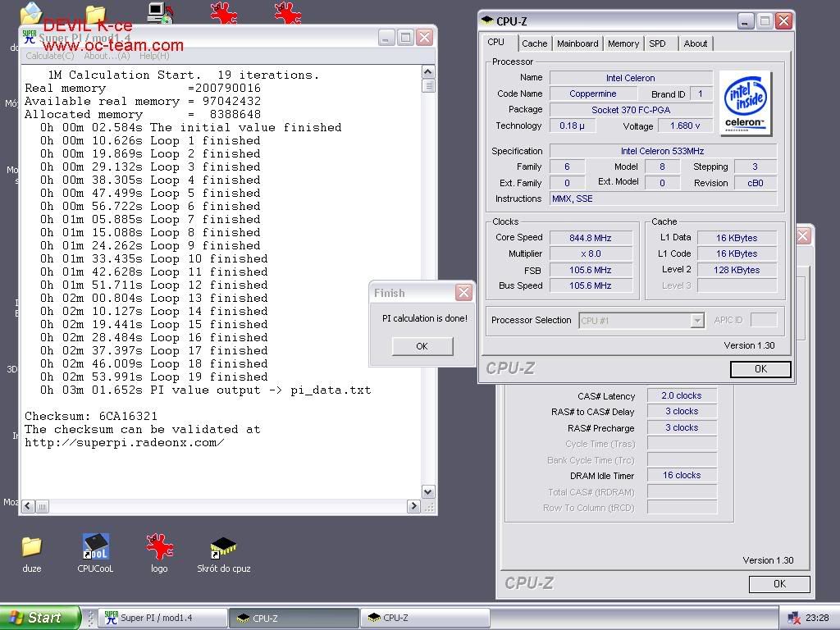Select the CPU tab
Image resolution: width=840 pixels, height=630 pixels.
pos(496,43)
